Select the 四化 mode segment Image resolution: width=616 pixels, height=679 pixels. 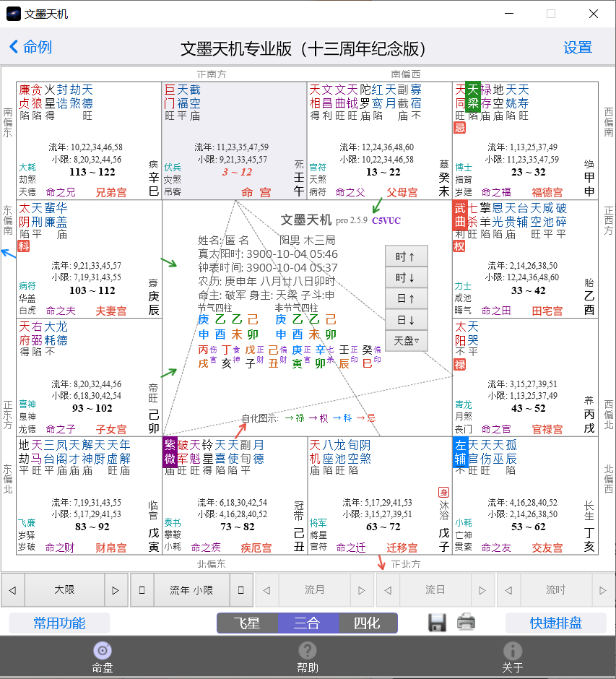tap(368, 623)
